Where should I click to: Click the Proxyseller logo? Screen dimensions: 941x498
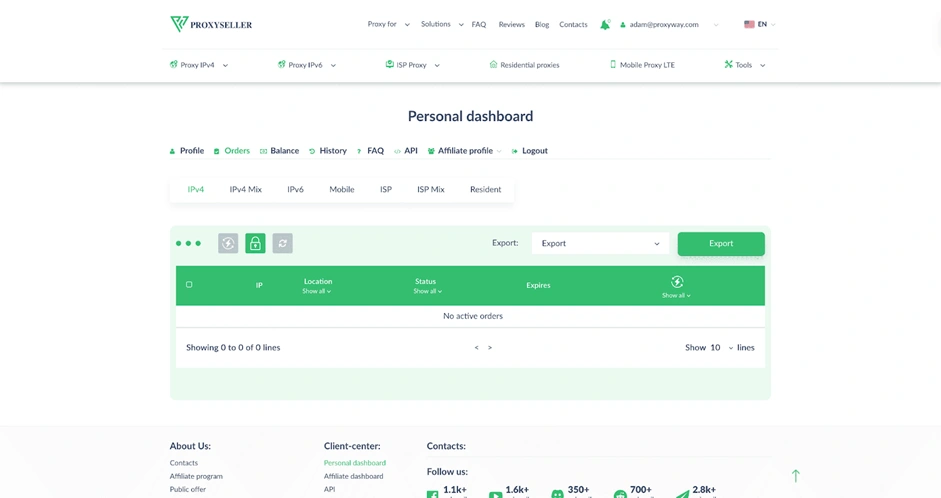(211, 24)
